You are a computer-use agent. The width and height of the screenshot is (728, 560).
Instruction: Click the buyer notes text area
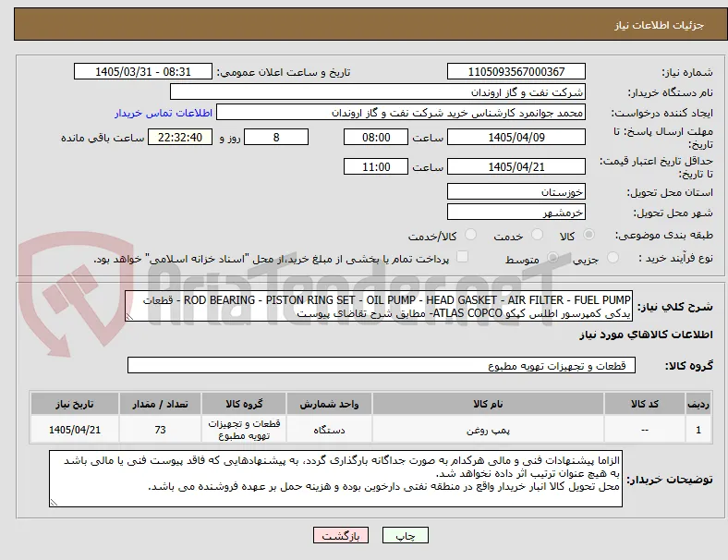[335, 479]
